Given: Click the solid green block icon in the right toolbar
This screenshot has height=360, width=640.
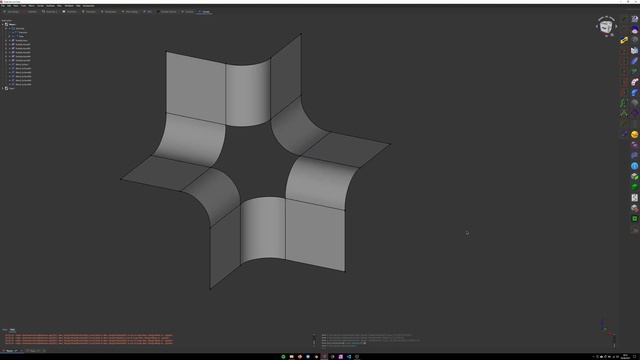Looking at the screenshot, I should 634,187.
